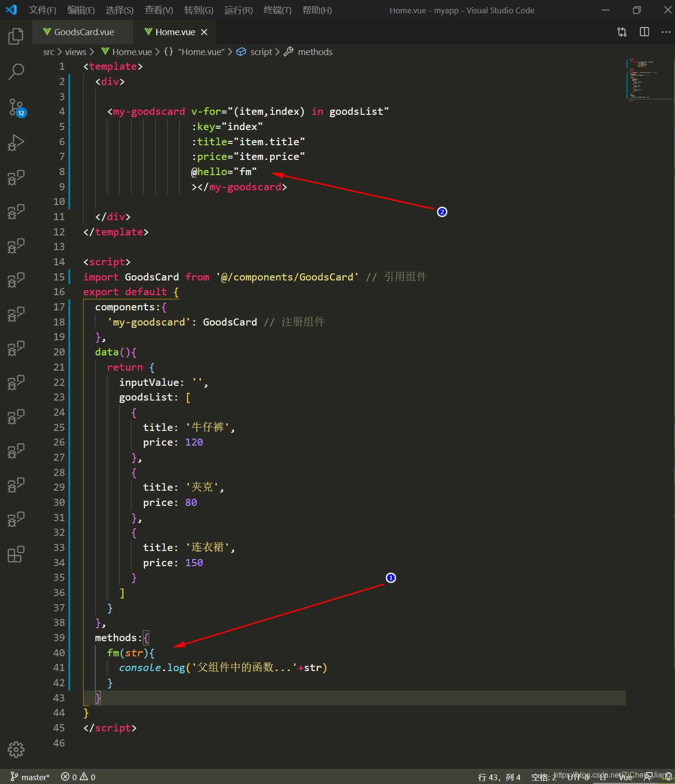This screenshot has width=675, height=784.
Task: Click the feedback icon in status bar
Action: pos(647,777)
